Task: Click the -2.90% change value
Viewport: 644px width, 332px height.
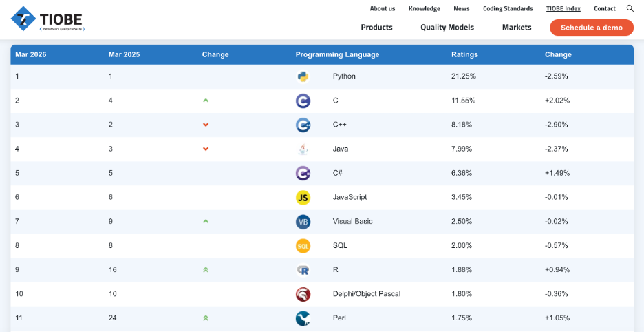Action: point(557,125)
